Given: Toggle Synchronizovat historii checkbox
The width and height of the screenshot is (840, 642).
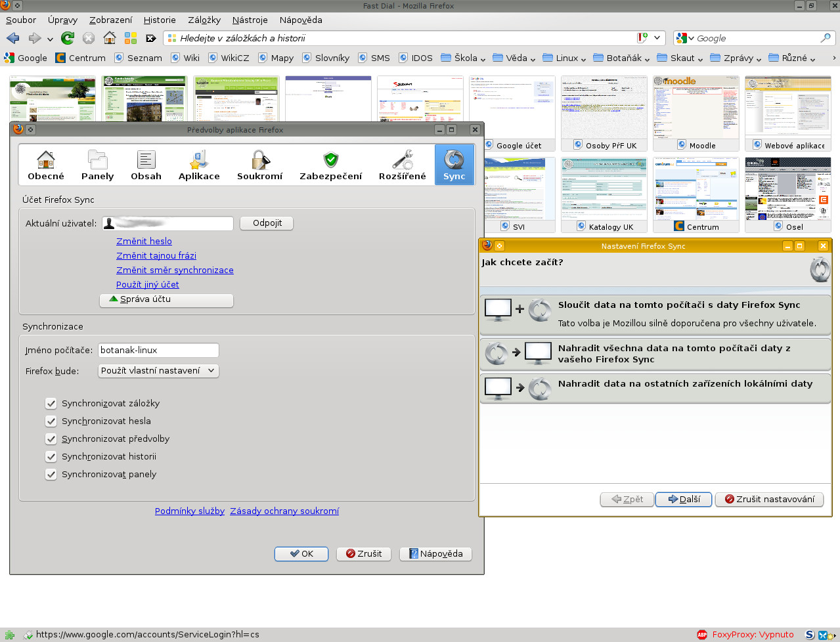Looking at the screenshot, I should coord(51,456).
